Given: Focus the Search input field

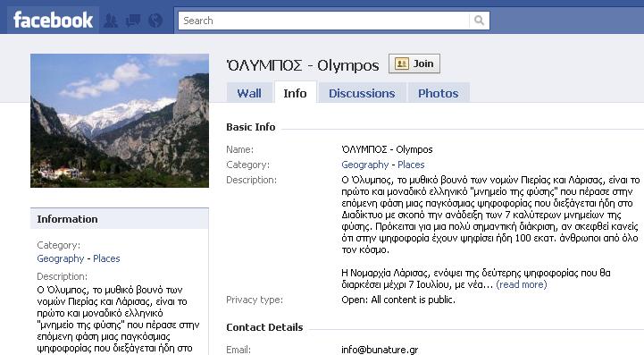Looking at the screenshot, I should pyautogui.click(x=323, y=21).
